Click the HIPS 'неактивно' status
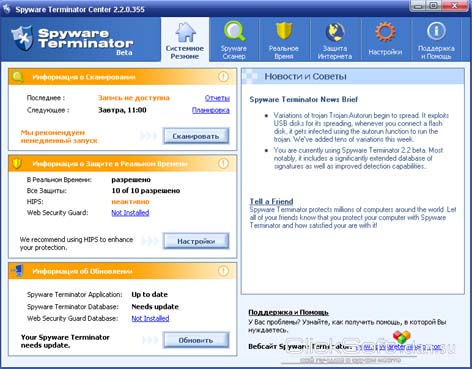This screenshot has height=369, width=472. click(x=130, y=202)
